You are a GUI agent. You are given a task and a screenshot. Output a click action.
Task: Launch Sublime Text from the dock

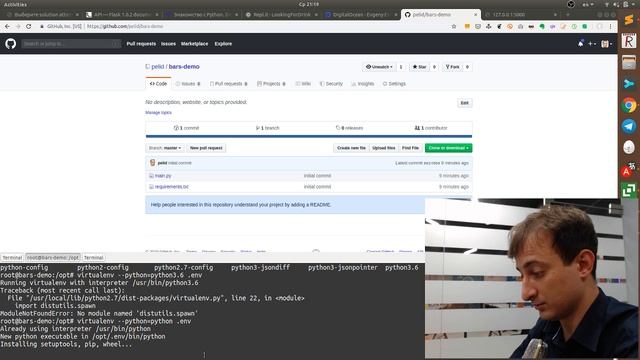point(629,20)
